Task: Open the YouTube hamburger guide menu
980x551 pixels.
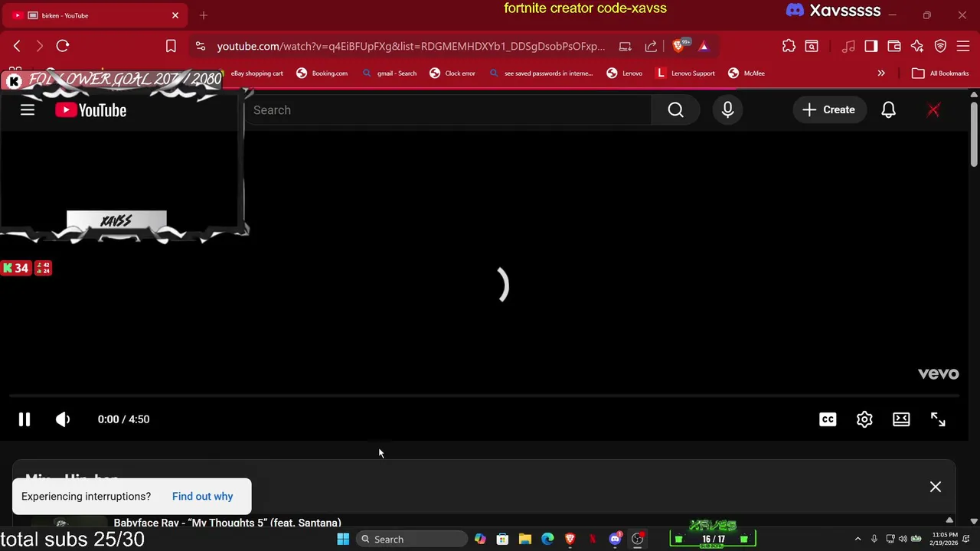Action: 28,110
